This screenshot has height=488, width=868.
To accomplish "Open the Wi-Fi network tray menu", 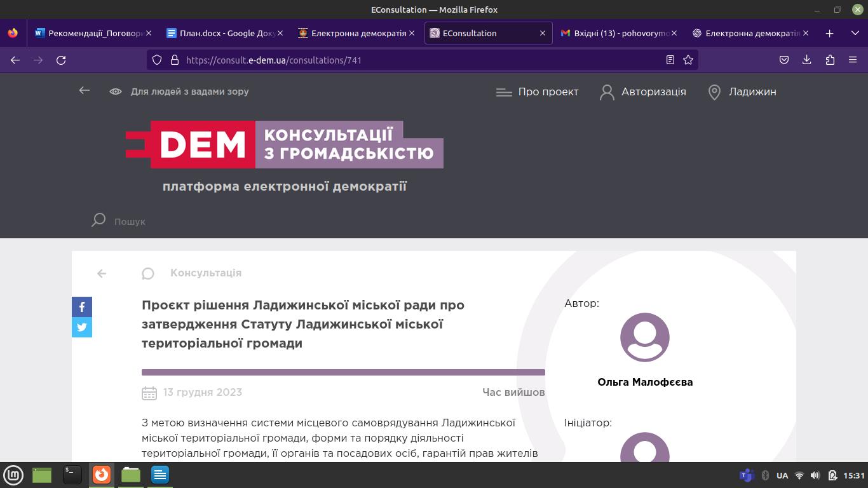I will coord(799,475).
